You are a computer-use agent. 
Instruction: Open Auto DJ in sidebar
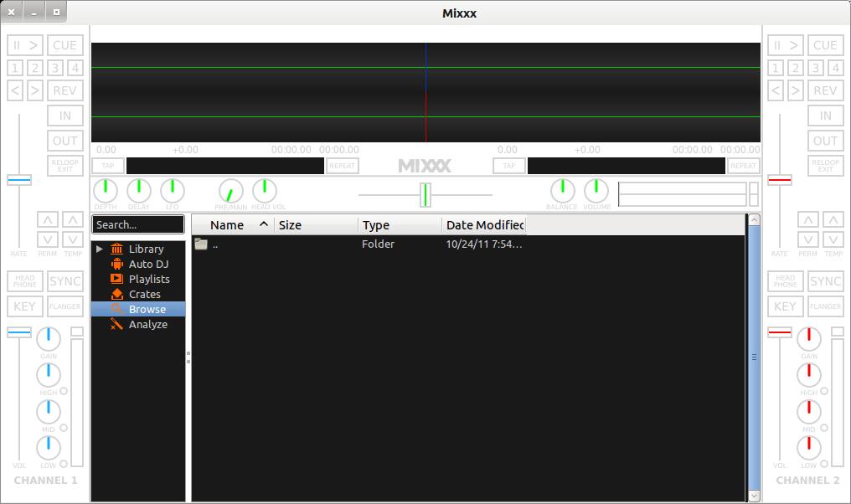148,265
